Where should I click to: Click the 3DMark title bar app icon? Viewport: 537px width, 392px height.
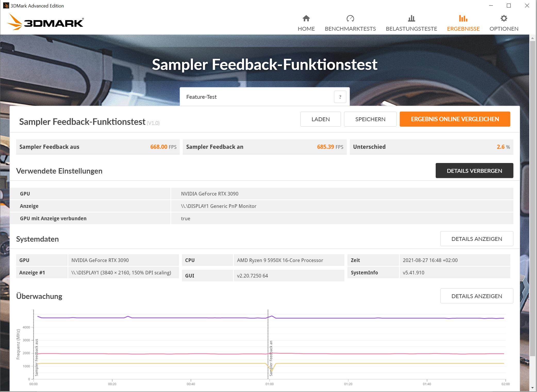[6, 6]
